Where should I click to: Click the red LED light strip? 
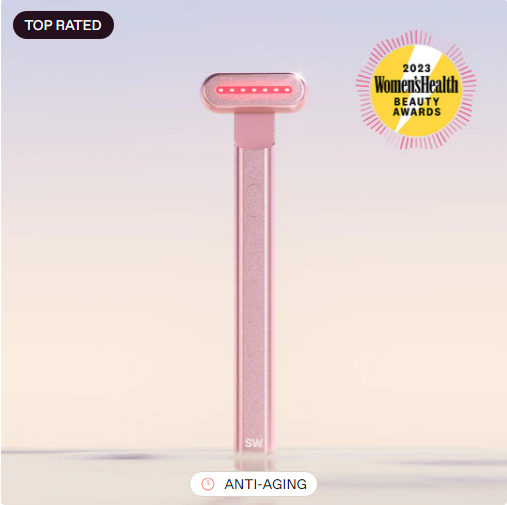(254, 90)
